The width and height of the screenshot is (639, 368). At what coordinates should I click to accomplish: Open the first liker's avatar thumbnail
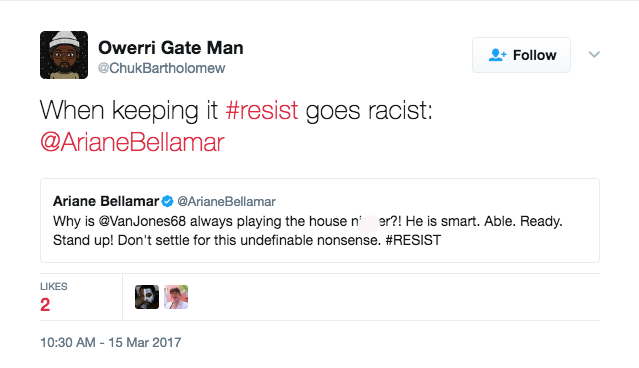coord(147,297)
